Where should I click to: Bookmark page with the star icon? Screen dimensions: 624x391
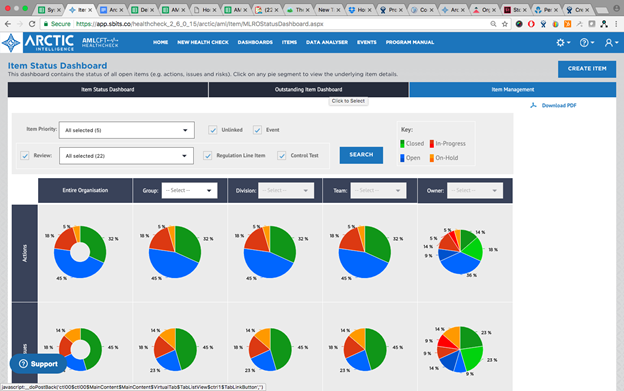tap(505, 24)
